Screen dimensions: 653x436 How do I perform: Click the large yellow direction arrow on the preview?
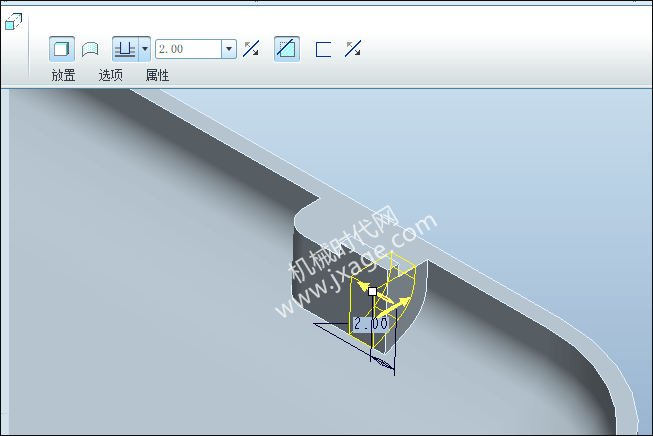[x=394, y=306]
